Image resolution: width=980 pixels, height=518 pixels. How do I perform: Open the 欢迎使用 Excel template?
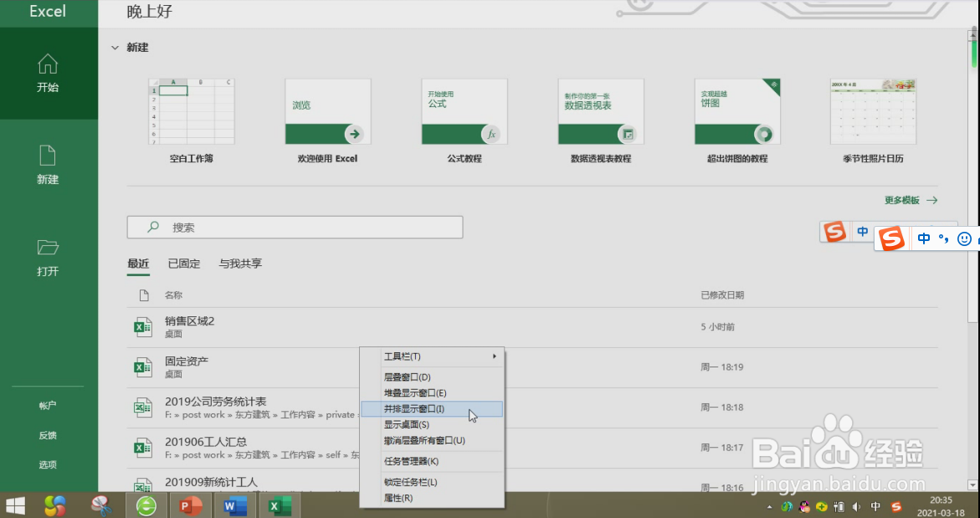(328, 121)
